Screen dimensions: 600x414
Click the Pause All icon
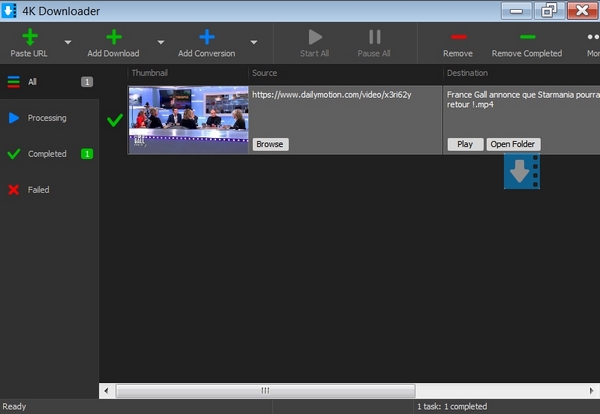pos(375,37)
